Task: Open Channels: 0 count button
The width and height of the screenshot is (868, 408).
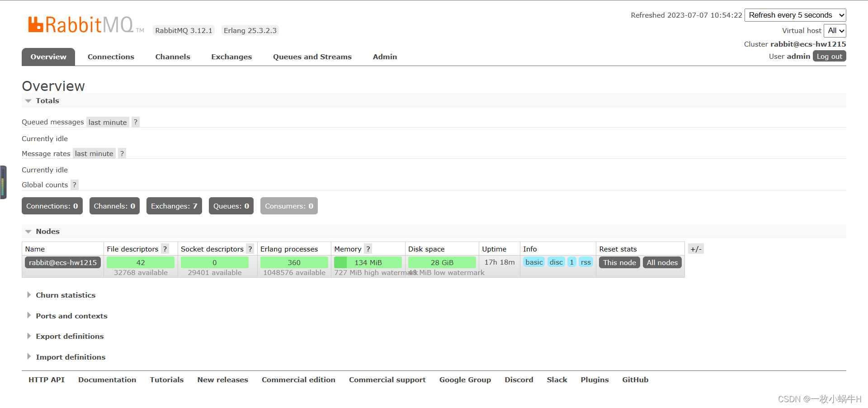Action: coord(114,206)
